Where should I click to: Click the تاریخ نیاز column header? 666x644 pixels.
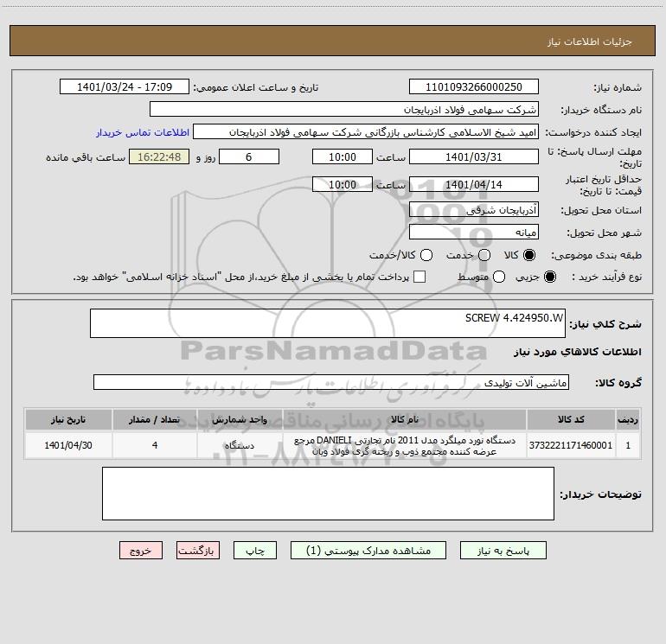(68, 420)
